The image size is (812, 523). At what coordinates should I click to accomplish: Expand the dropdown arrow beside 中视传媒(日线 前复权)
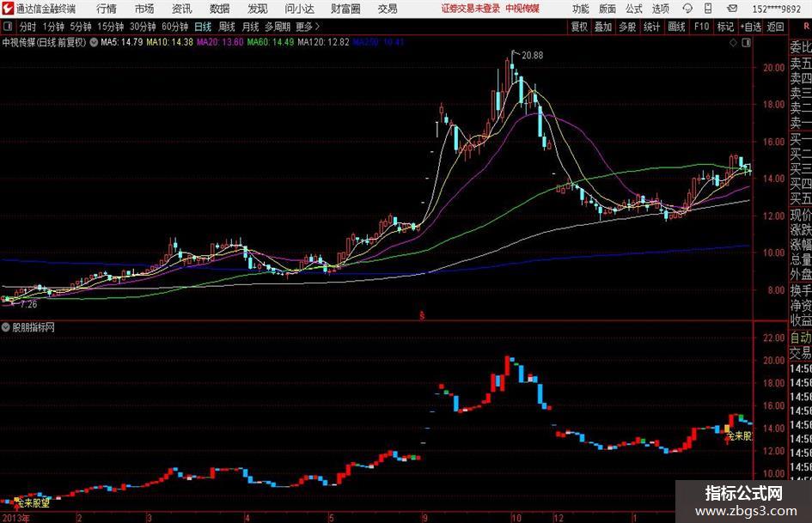[x=94, y=42]
